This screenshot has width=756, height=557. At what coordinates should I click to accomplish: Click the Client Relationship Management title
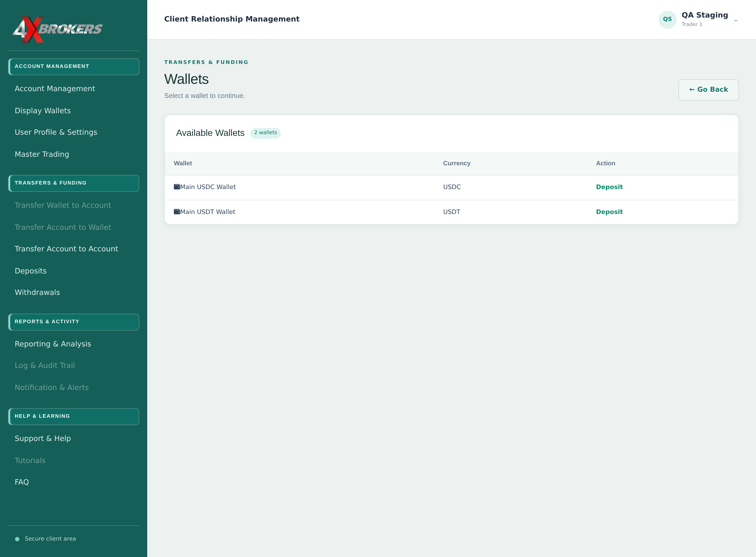point(232,19)
